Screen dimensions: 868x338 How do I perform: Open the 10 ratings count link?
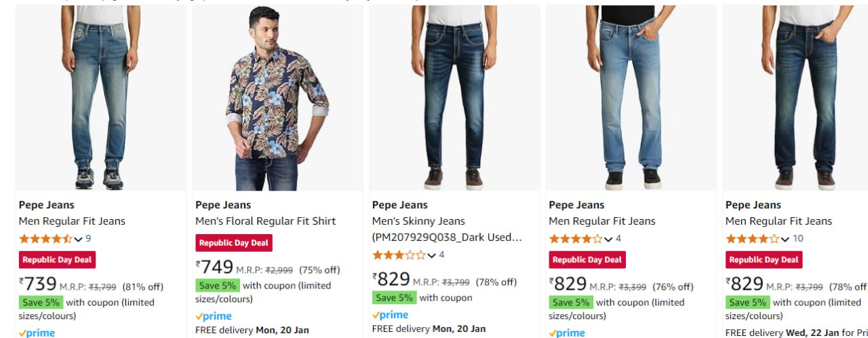click(x=797, y=239)
